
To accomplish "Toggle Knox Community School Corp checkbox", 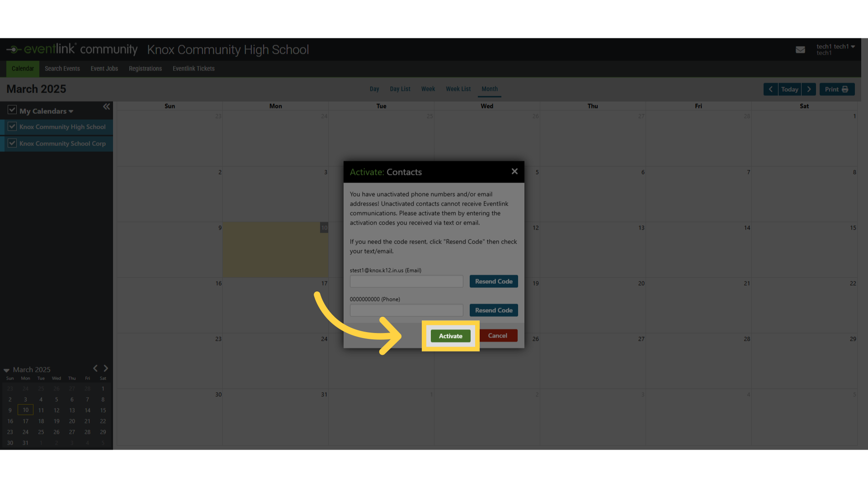I will 12,143.
